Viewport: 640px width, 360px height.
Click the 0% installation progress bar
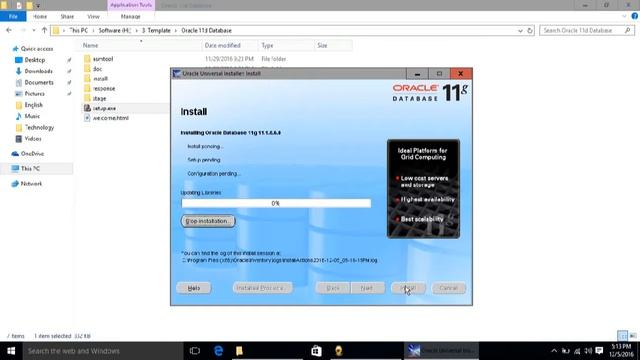click(x=276, y=203)
